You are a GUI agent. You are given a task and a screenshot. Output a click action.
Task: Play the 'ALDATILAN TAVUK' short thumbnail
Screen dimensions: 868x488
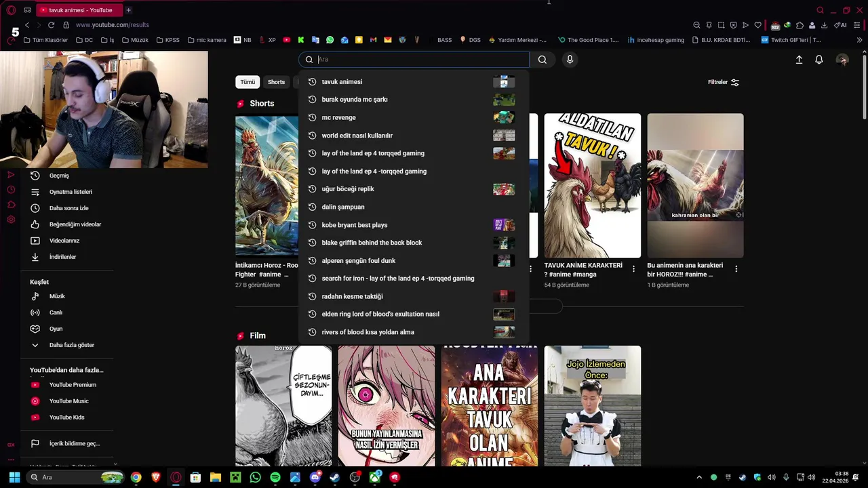pos(592,185)
